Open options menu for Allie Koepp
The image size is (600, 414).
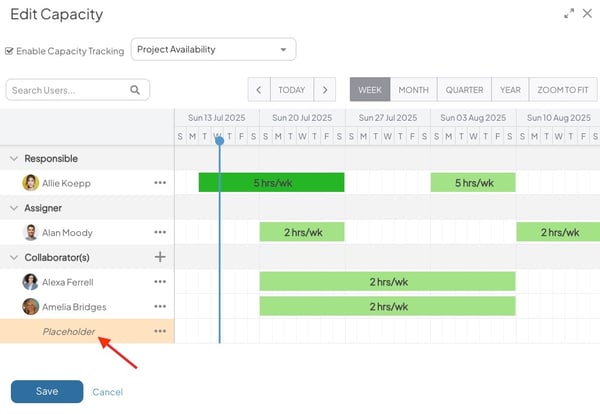tap(160, 183)
